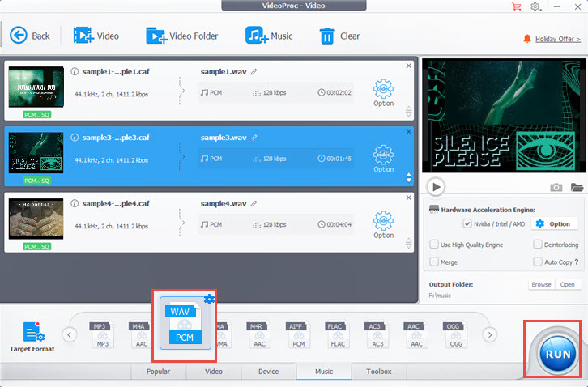588x387 pixels.
Task: Enable Use High Quality Engine
Action: (x=434, y=245)
